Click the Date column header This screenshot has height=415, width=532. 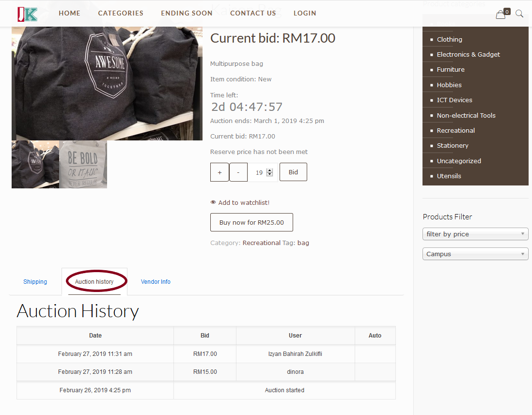point(95,335)
